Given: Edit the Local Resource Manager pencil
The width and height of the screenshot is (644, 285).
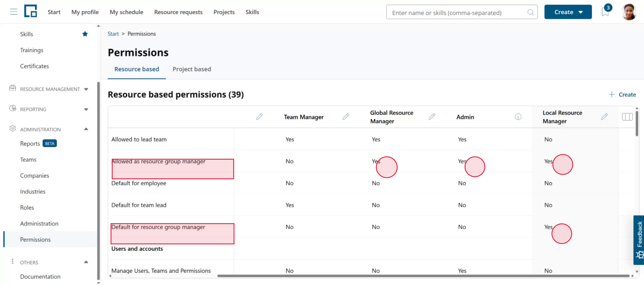Looking at the screenshot, I should click(604, 117).
